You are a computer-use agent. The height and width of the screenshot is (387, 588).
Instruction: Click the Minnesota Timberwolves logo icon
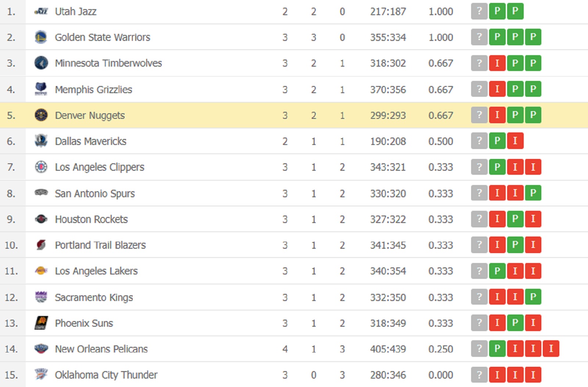click(x=41, y=63)
